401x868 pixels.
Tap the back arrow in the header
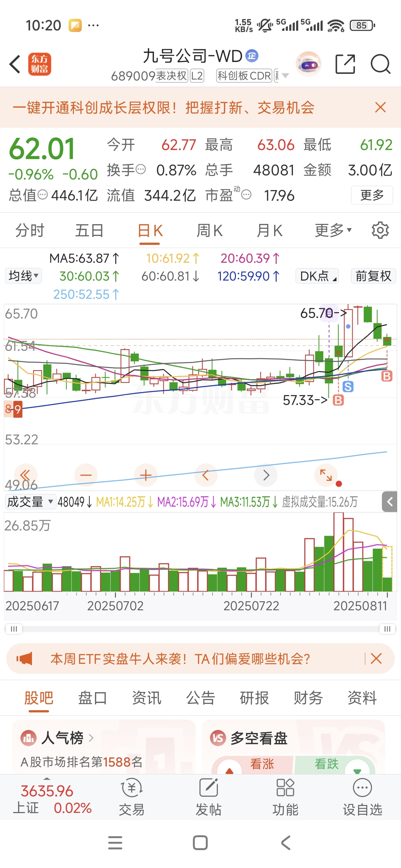(15, 64)
